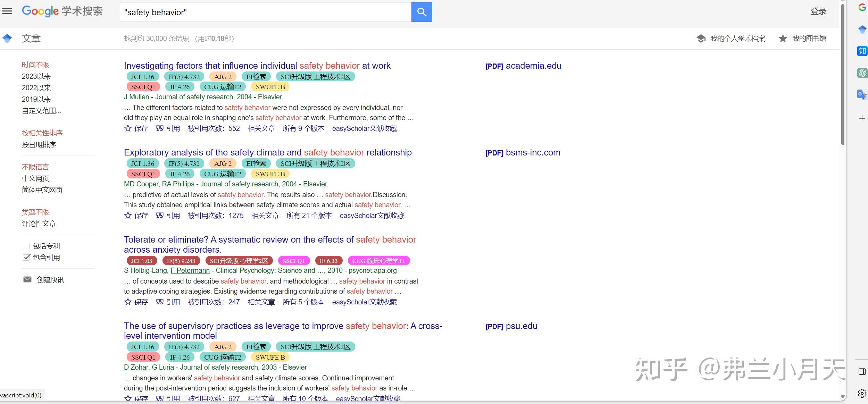Cite the Helbig-Lang article

[x=168, y=302]
